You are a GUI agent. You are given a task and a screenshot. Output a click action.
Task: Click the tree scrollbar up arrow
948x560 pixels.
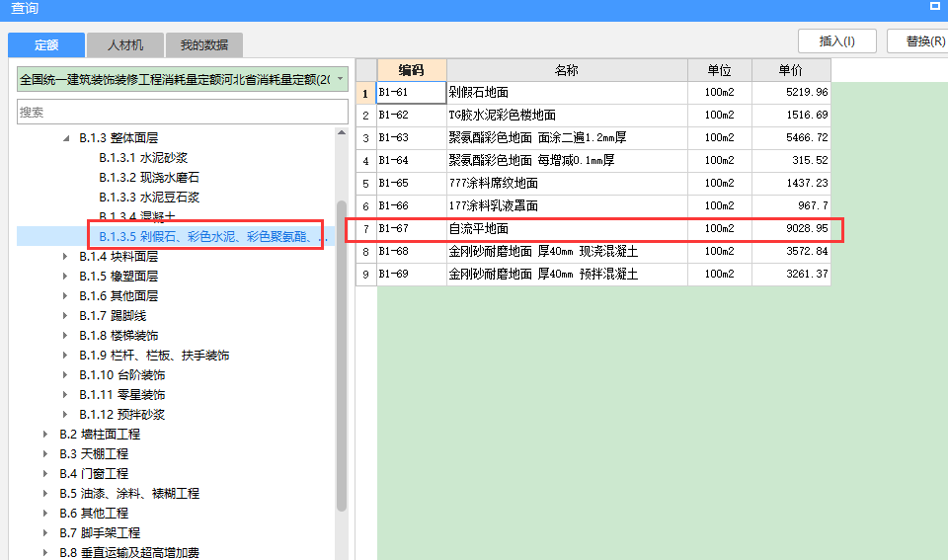point(342,132)
